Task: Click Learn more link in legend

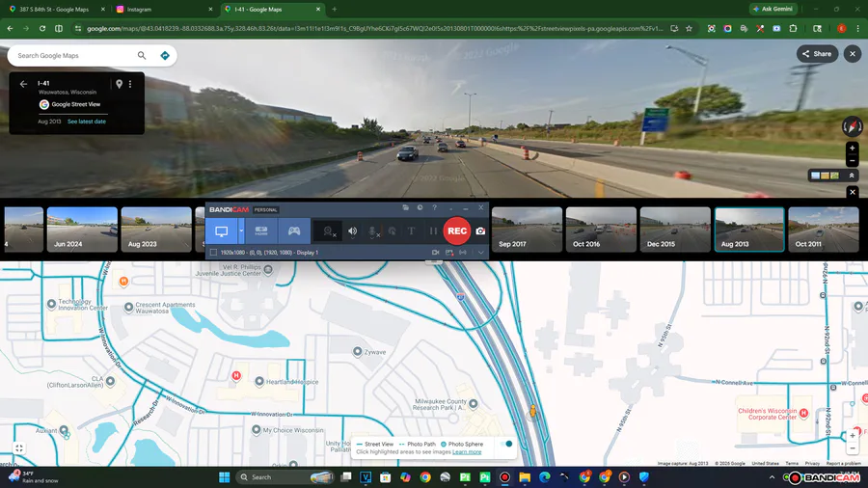Action: [x=467, y=452]
